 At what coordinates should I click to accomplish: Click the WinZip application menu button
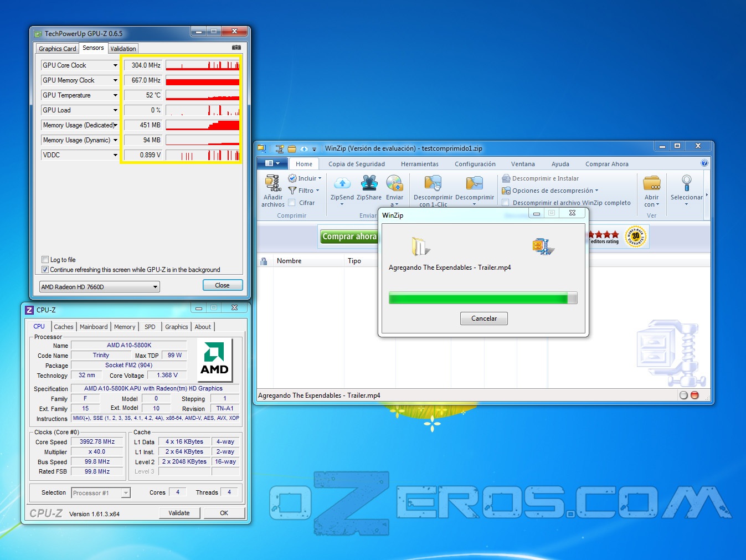click(272, 163)
